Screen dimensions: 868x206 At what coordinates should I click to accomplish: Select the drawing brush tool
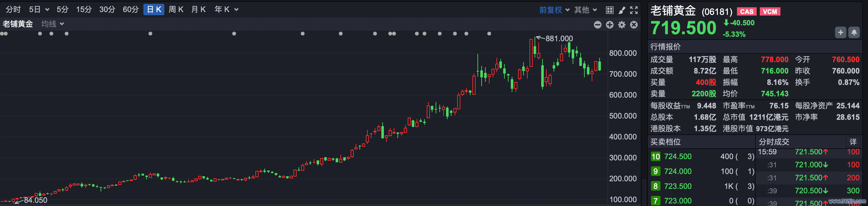pyautogui.click(x=622, y=10)
